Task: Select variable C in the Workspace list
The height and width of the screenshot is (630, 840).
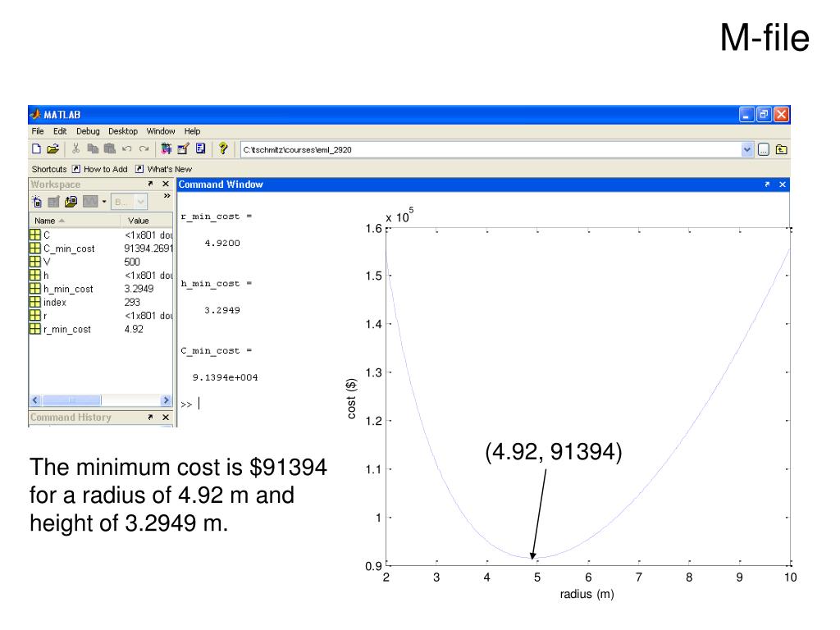Action: click(x=47, y=235)
